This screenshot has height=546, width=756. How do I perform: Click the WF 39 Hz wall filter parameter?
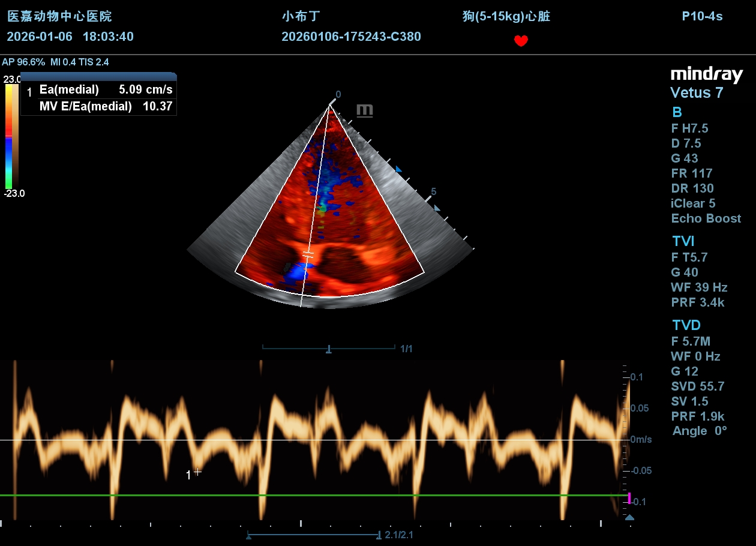(x=699, y=287)
